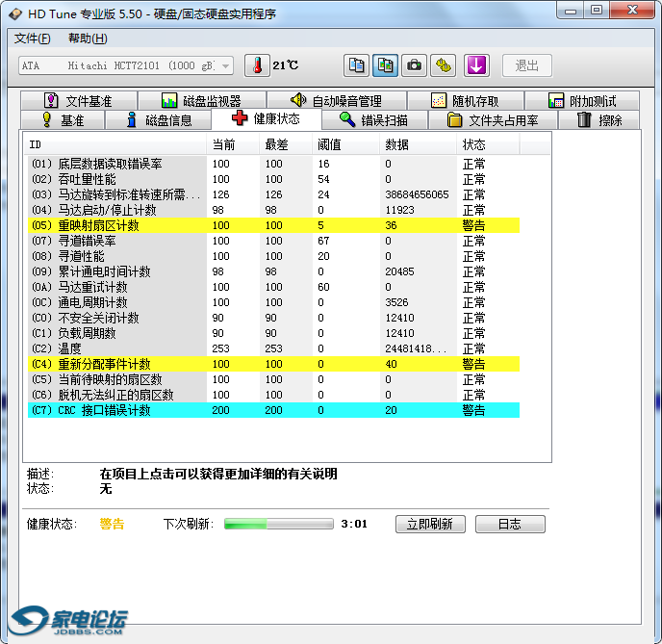Click the ID column header
The width and height of the screenshot is (662, 644).
pyautogui.click(x=115, y=144)
